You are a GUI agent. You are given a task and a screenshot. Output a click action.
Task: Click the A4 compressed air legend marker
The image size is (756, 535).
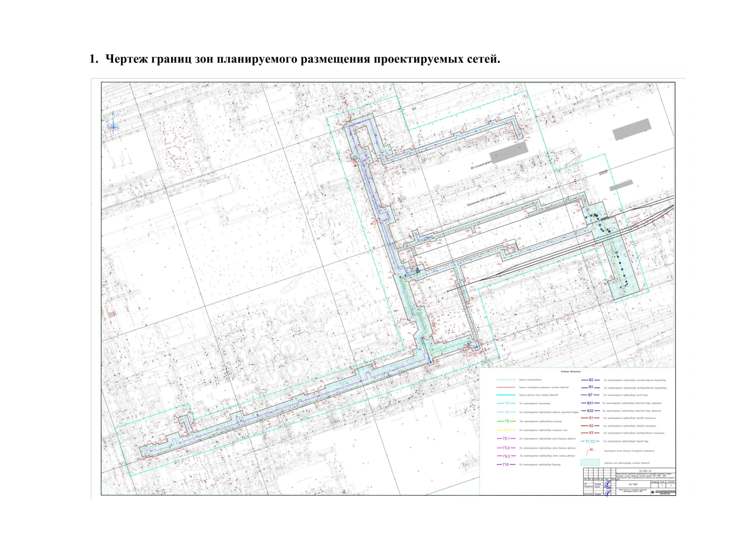tap(507, 412)
